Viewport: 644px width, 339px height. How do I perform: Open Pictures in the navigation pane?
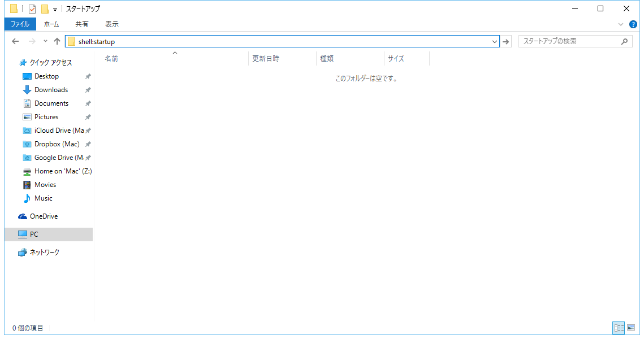(x=46, y=117)
